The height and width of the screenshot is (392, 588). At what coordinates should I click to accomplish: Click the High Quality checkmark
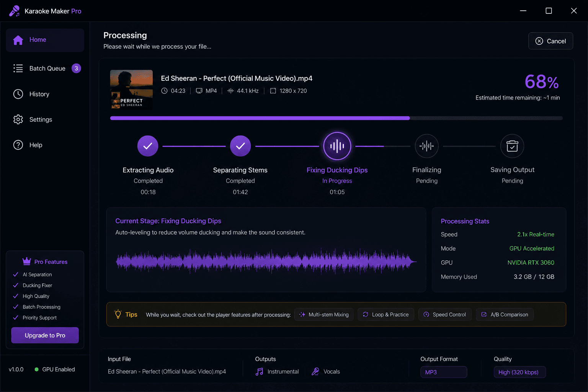point(16,296)
